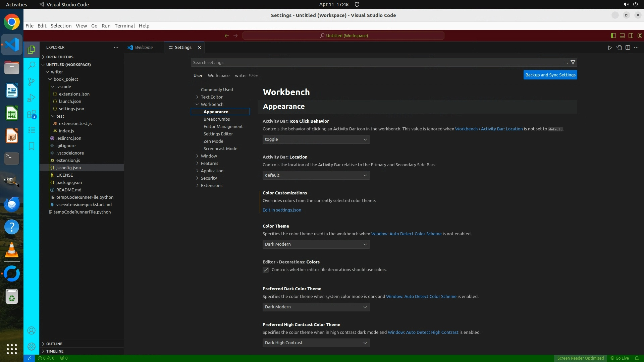644x362 pixels.
Task: Open Run and Debug view icon
Action: point(31,98)
